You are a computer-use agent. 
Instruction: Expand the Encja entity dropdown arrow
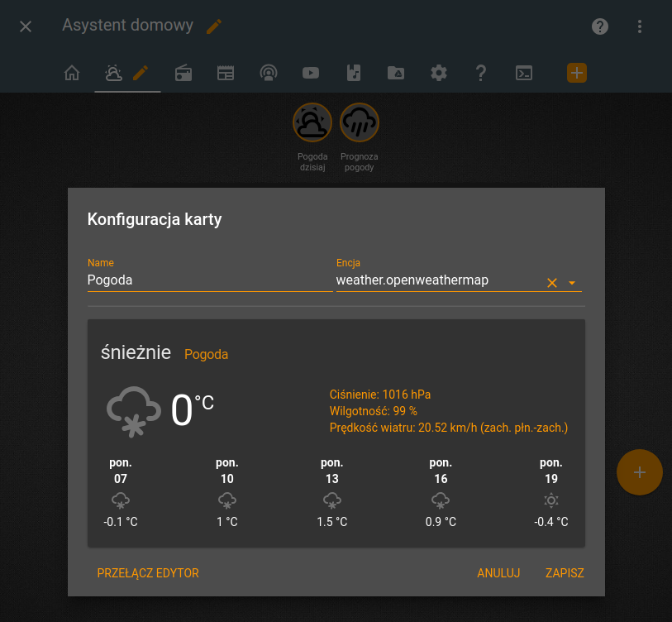coord(572,283)
